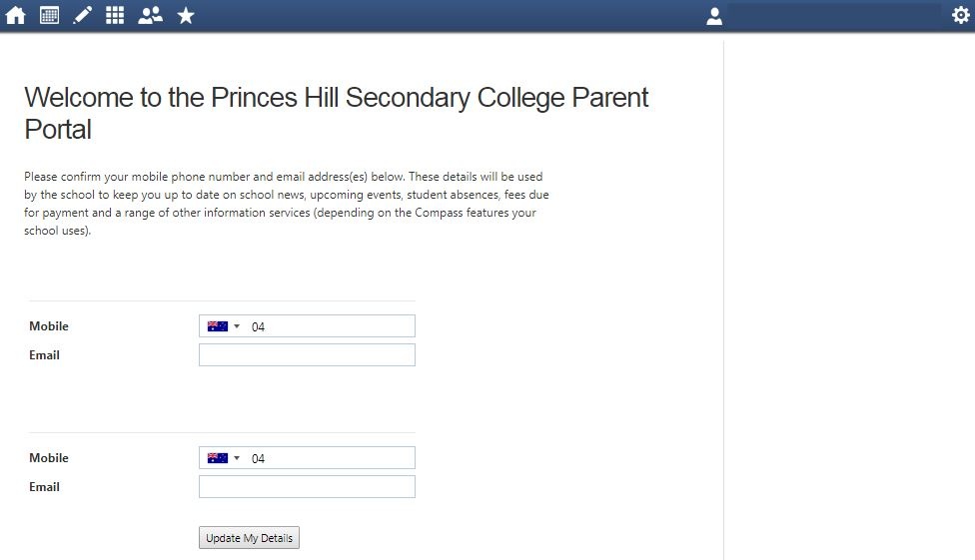The width and height of the screenshot is (975, 560).
Task: Click the user profile silhouette icon
Action: pos(714,16)
